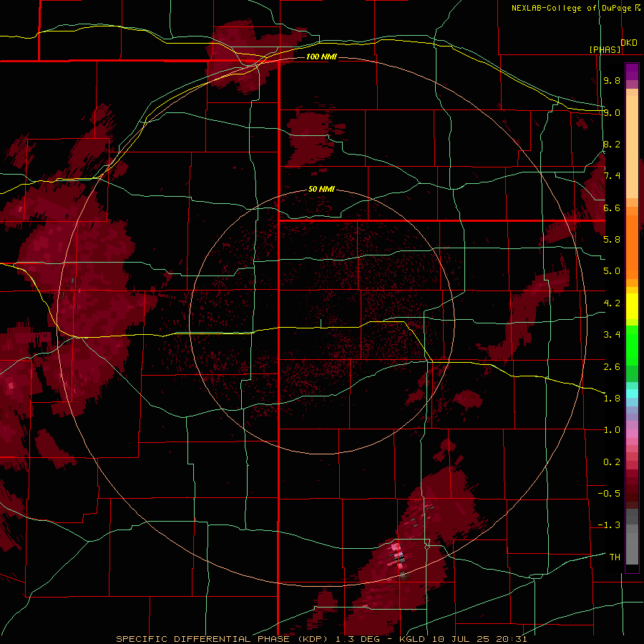Click the 1.8 scale value
The image size is (644, 644).
point(612,399)
